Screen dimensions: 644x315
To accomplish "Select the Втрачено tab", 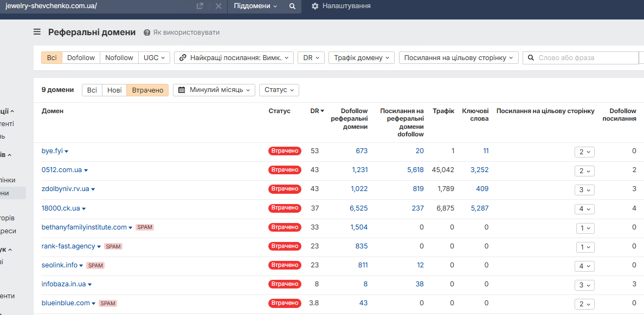I will (x=147, y=90).
